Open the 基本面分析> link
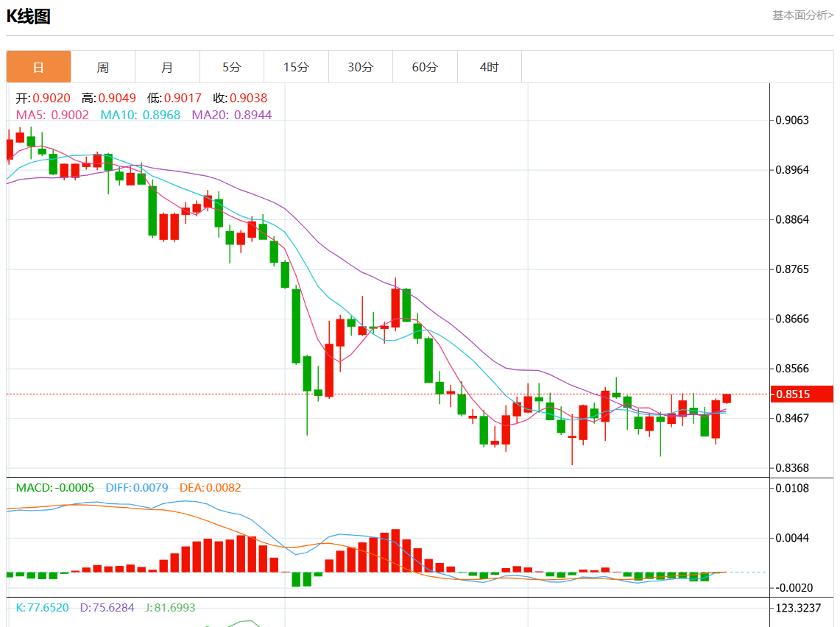 point(802,15)
